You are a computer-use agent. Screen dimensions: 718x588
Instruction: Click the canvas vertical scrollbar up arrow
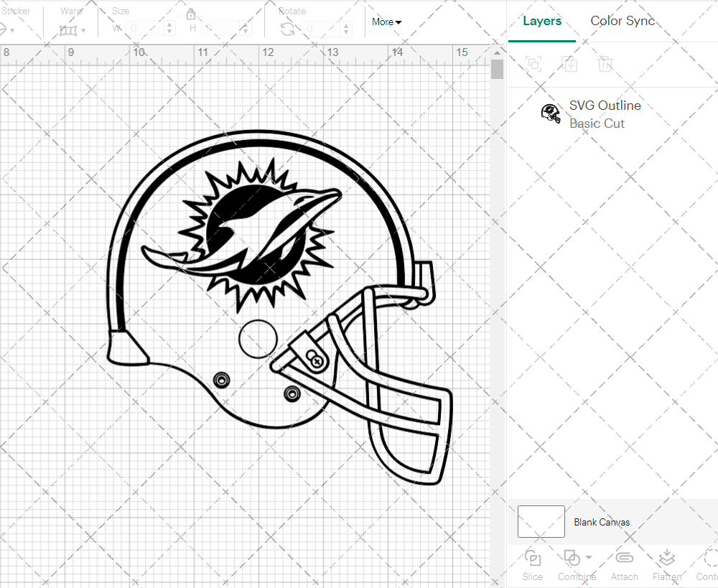[x=497, y=52]
